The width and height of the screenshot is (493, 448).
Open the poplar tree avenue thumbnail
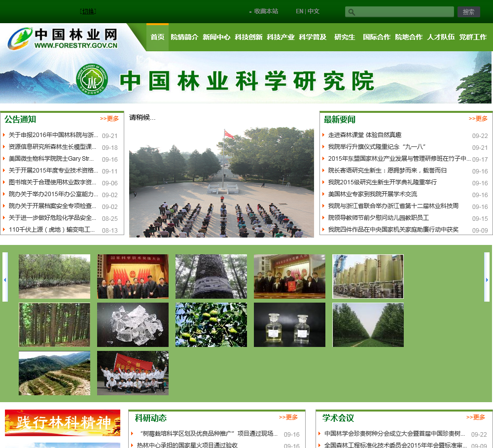click(x=368, y=325)
